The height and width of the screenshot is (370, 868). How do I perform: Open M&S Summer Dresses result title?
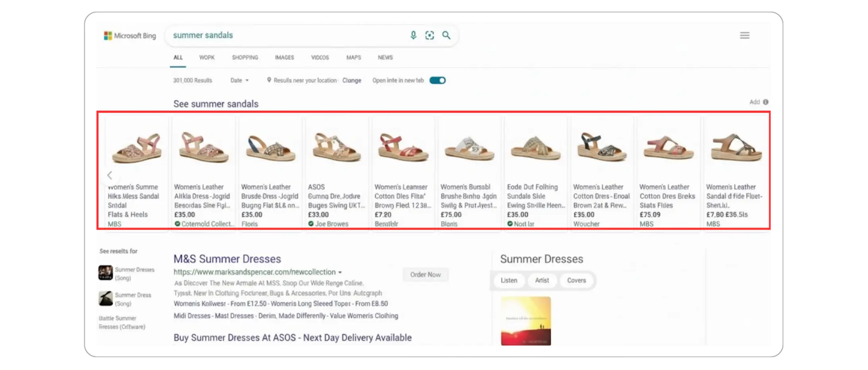tap(227, 259)
